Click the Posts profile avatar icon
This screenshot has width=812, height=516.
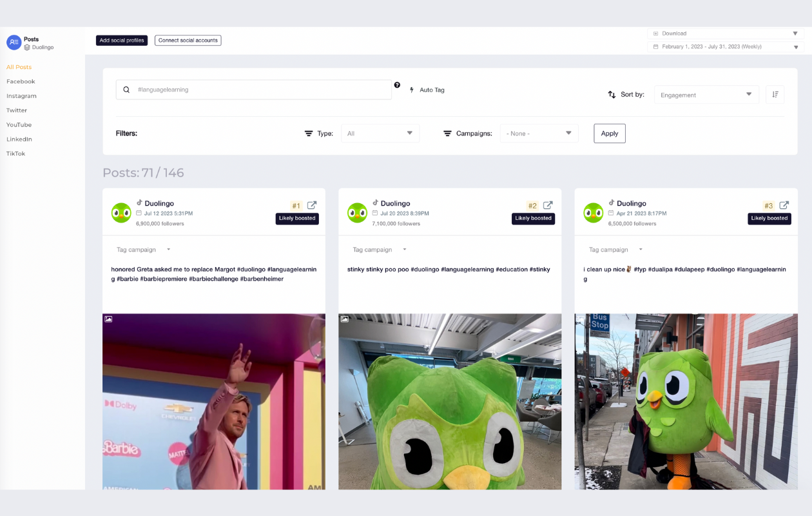(14, 43)
